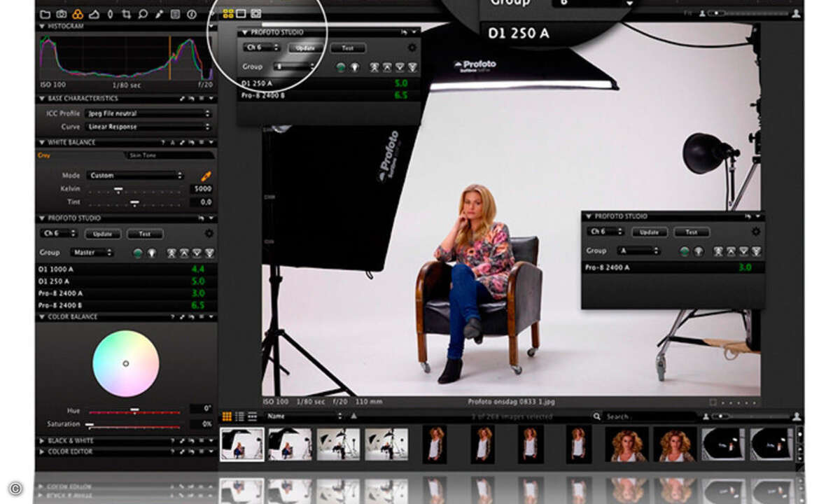Expand the Black & White panel
The height and width of the screenshot is (504, 840).
[x=42, y=441]
